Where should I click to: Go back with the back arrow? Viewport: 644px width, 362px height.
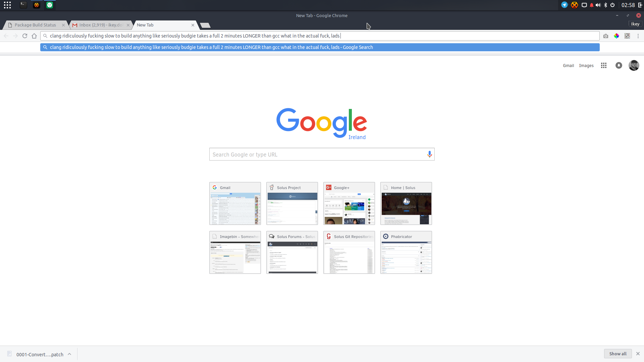click(x=6, y=36)
